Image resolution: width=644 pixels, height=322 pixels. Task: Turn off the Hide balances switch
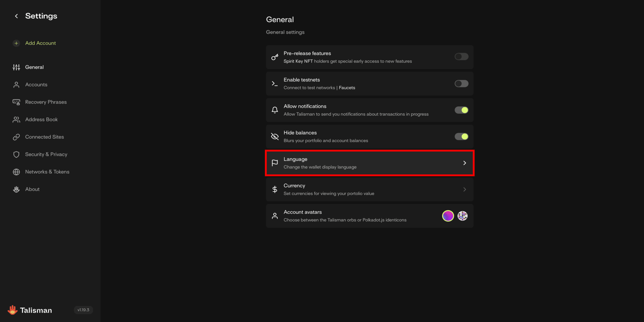coord(461,136)
